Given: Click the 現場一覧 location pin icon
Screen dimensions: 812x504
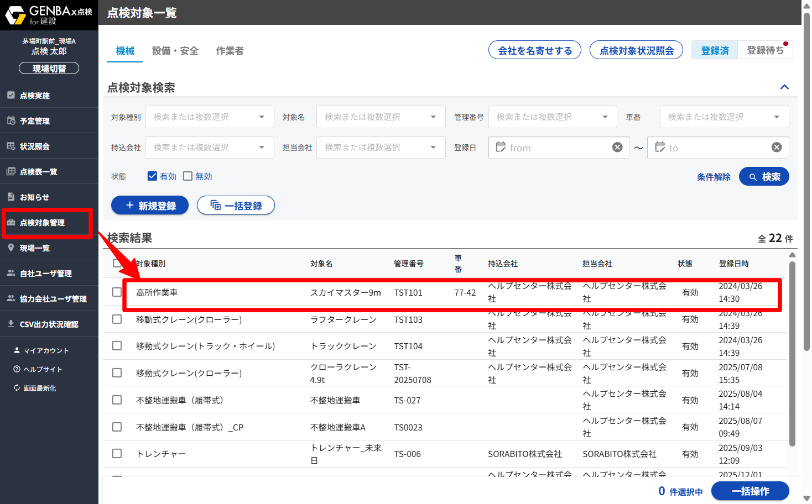Looking at the screenshot, I should [x=11, y=248].
